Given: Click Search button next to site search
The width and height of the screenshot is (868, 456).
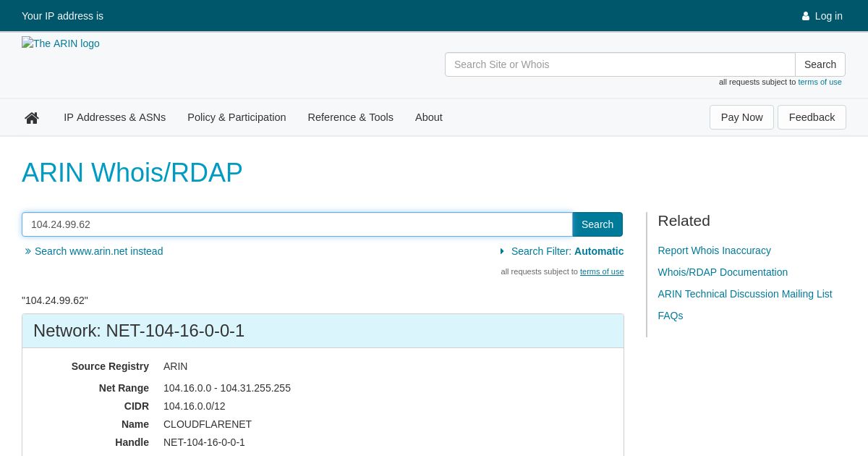Looking at the screenshot, I should tap(820, 64).
